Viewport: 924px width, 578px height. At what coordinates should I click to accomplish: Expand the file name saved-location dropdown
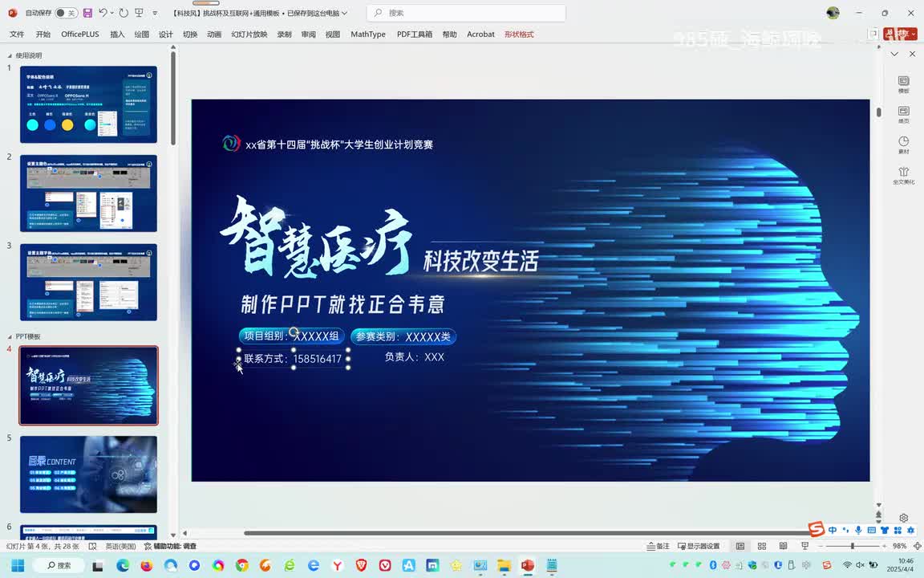[344, 13]
